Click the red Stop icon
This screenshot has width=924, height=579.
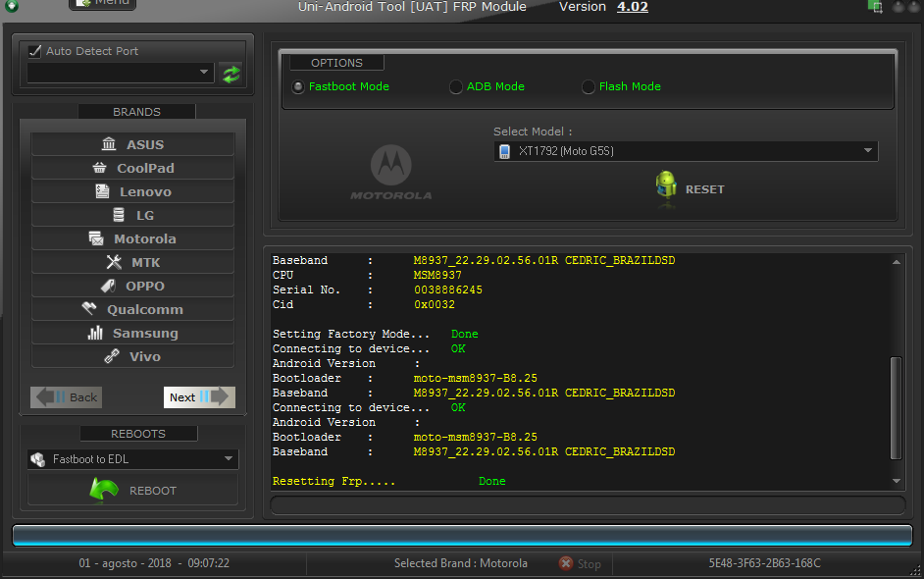(566, 563)
